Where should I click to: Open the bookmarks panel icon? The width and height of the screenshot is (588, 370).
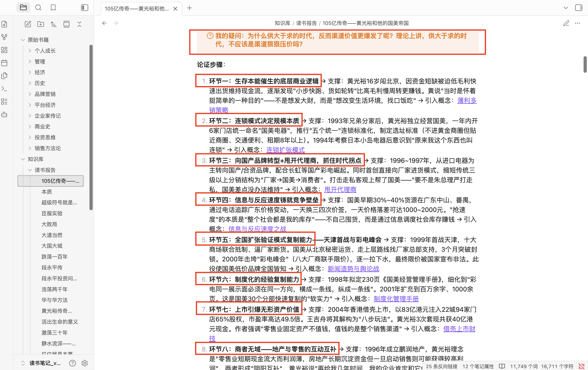click(x=53, y=8)
